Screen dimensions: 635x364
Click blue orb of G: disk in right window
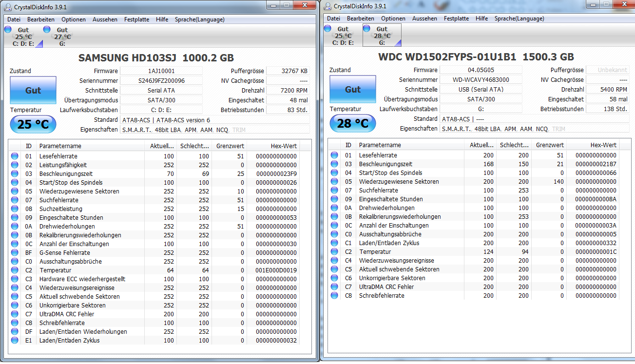click(x=366, y=29)
